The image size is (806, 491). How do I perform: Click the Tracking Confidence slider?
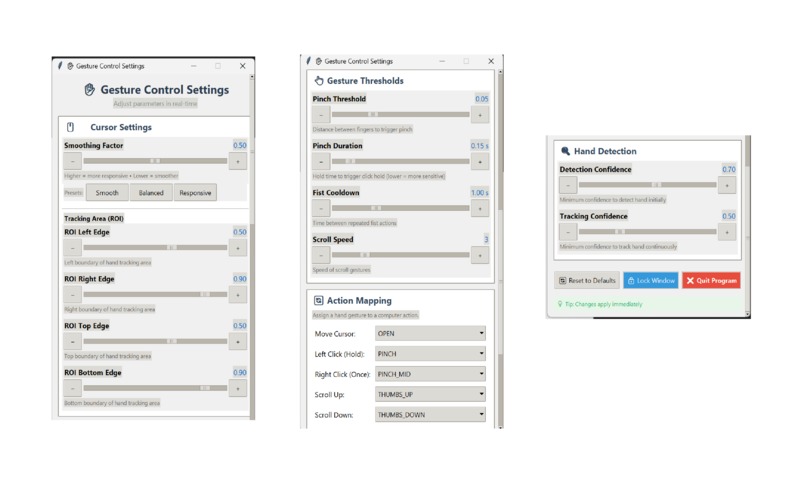[x=648, y=232]
